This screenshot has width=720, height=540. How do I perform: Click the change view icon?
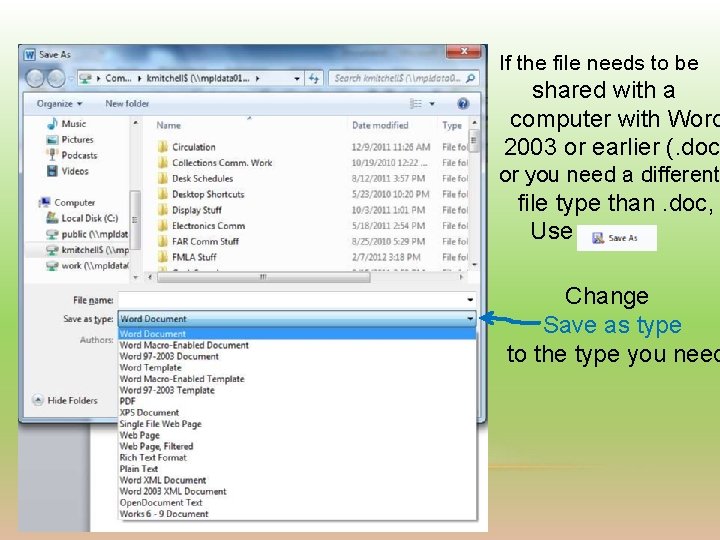416,104
